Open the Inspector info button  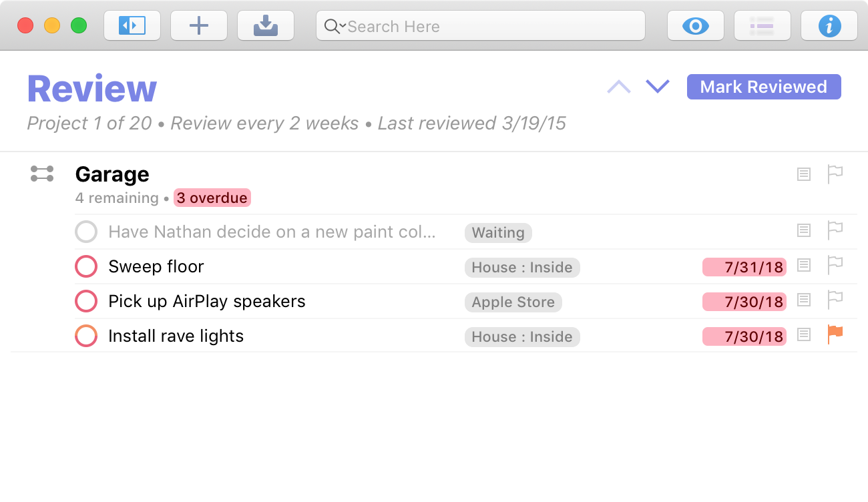pos(829,26)
